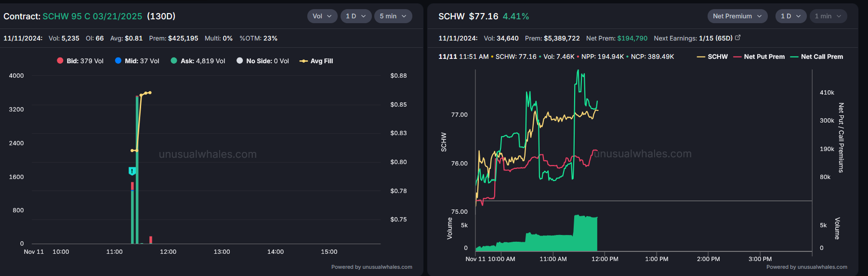Open the Net Premium dropdown
The width and height of the screenshot is (868, 276).
coord(737,16)
